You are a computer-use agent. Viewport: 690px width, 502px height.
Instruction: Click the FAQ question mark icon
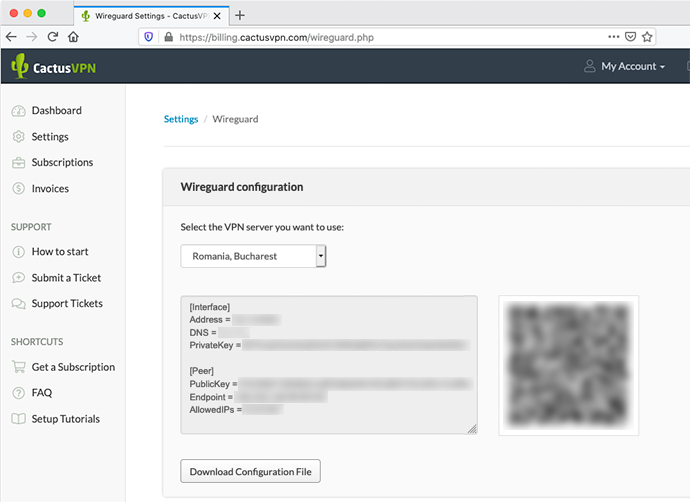click(x=18, y=393)
